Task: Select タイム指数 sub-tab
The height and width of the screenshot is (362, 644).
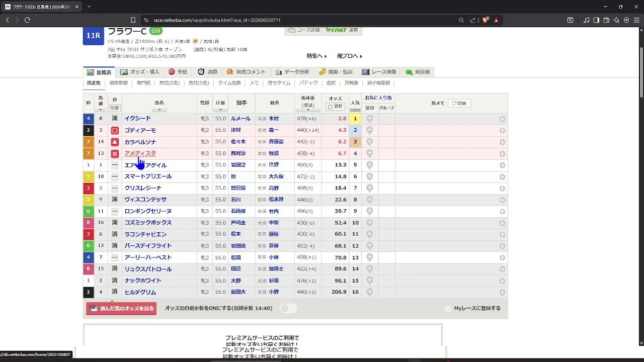Action: [229, 83]
